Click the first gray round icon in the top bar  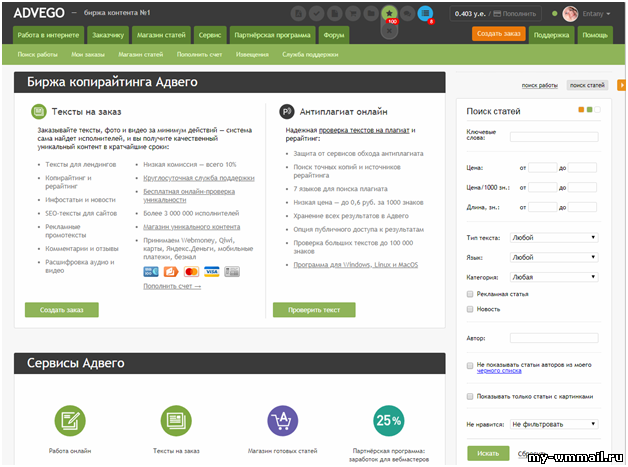(298, 14)
